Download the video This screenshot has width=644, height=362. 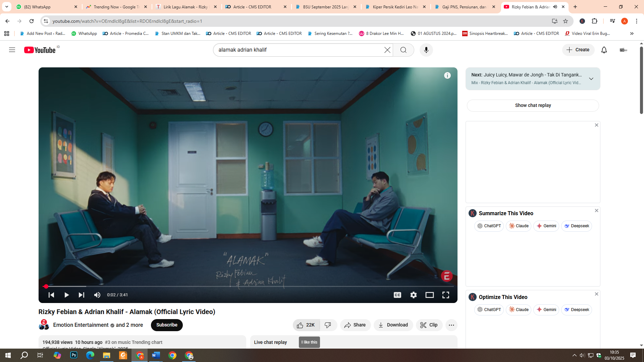(393, 325)
